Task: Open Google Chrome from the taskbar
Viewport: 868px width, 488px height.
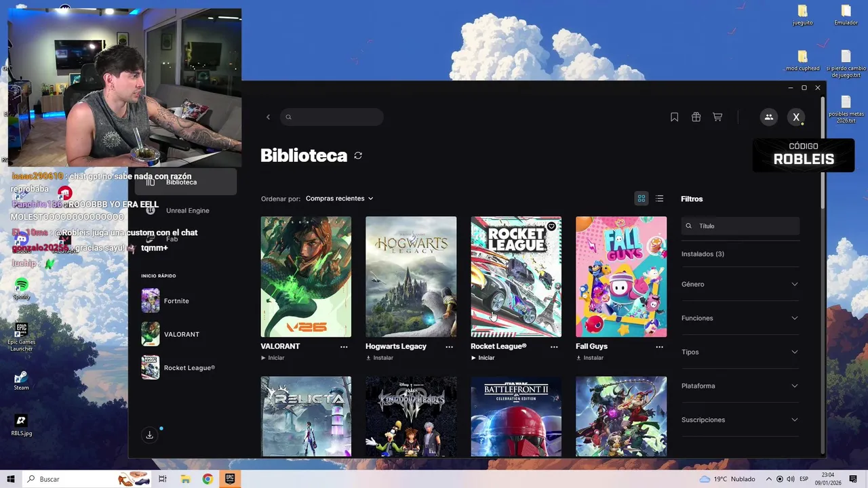Action: [208, 479]
